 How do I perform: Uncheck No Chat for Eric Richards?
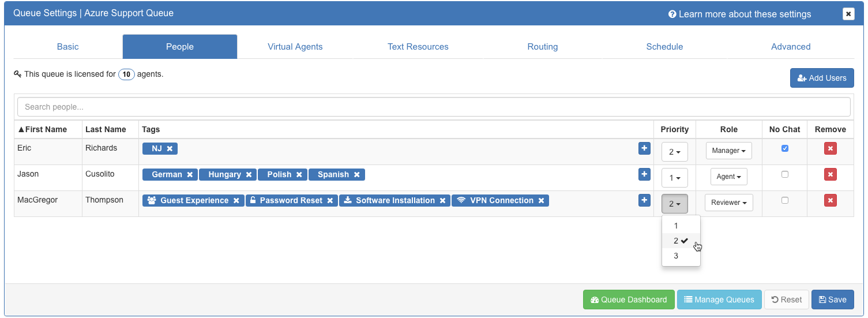tap(784, 148)
